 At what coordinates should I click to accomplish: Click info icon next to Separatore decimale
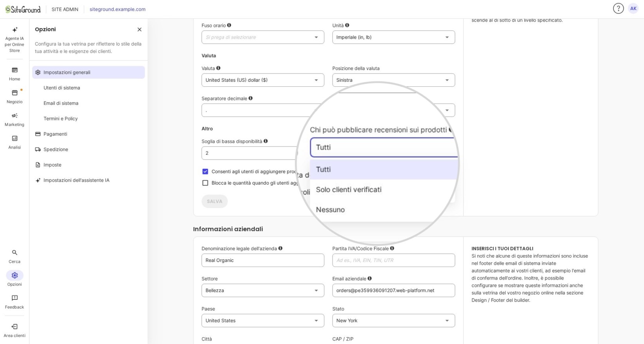(250, 98)
